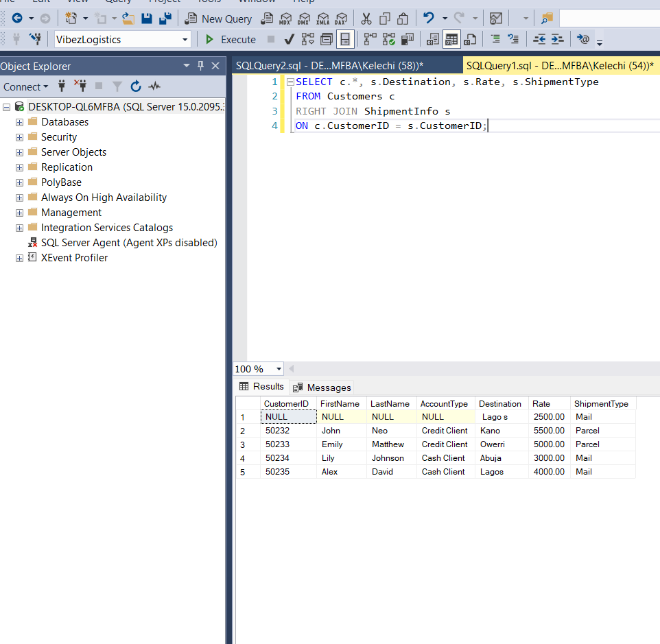Click the Save icon on the toolbar

(x=147, y=19)
